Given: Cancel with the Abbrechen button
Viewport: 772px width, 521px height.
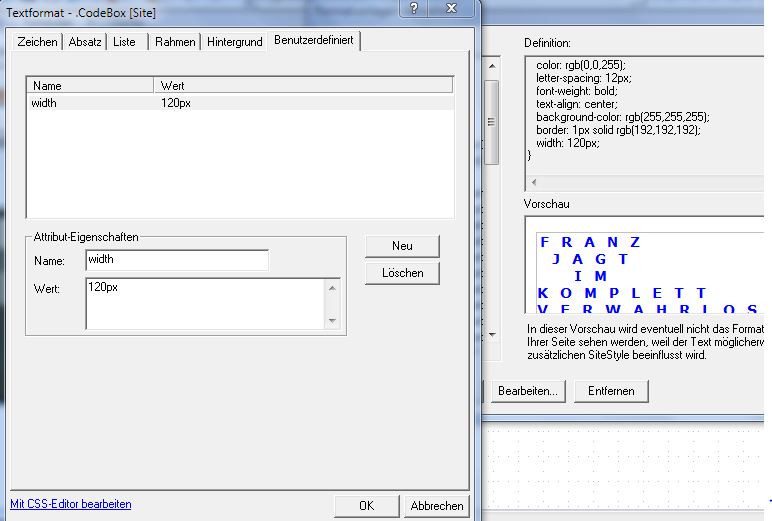Looking at the screenshot, I should pyautogui.click(x=437, y=506).
